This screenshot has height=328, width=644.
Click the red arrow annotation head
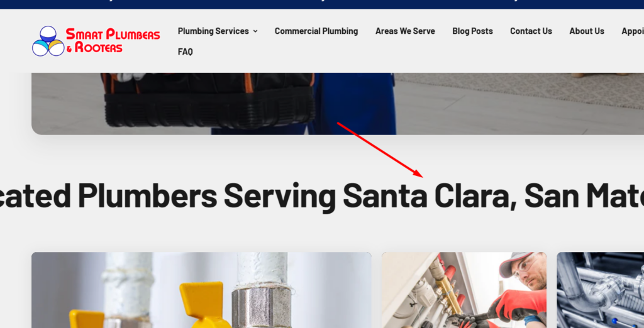[x=418, y=175]
